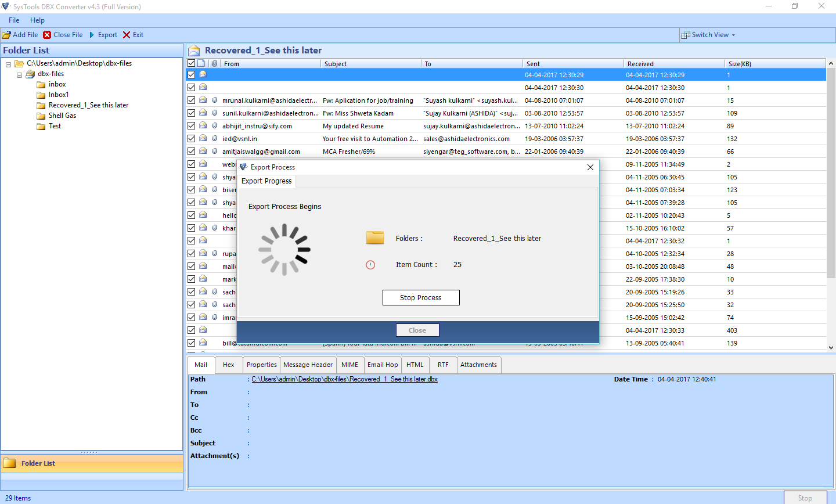Uncheck the ied@vsnl.in email checkbox
Image resolution: width=836 pixels, height=504 pixels.
pos(191,138)
